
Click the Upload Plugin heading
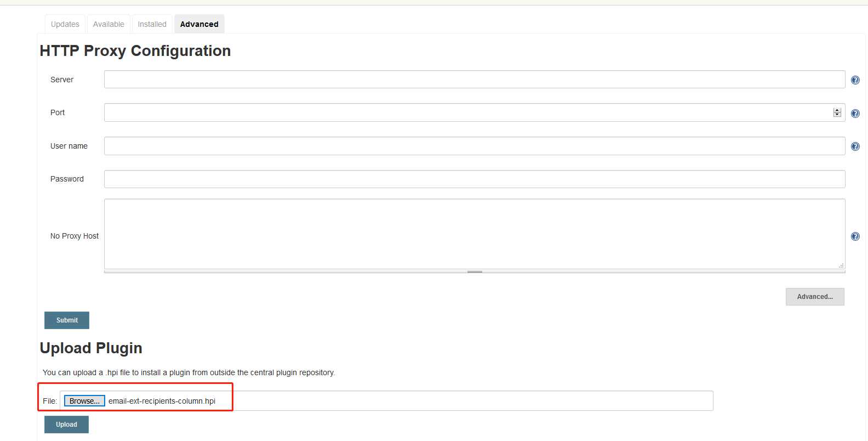click(x=91, y=348)
